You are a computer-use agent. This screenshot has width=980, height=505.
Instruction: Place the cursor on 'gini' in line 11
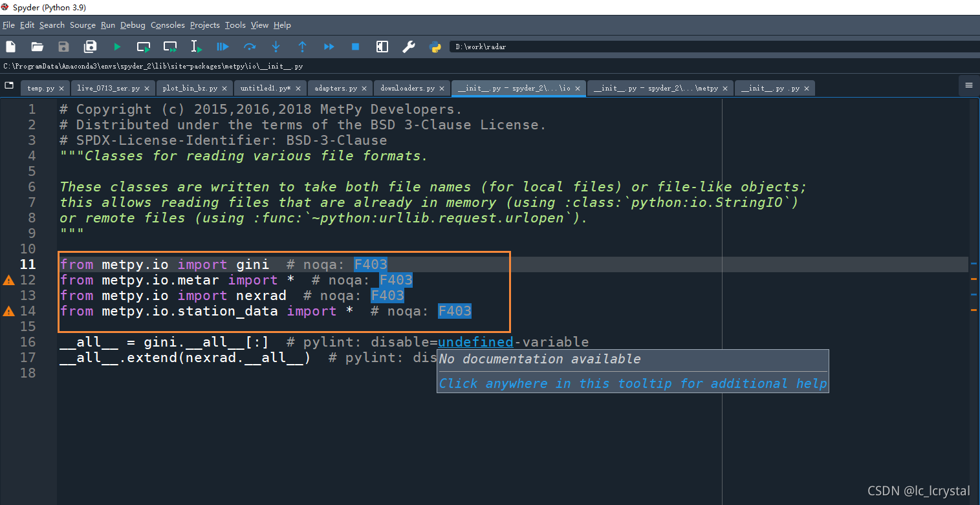[253, 264]
